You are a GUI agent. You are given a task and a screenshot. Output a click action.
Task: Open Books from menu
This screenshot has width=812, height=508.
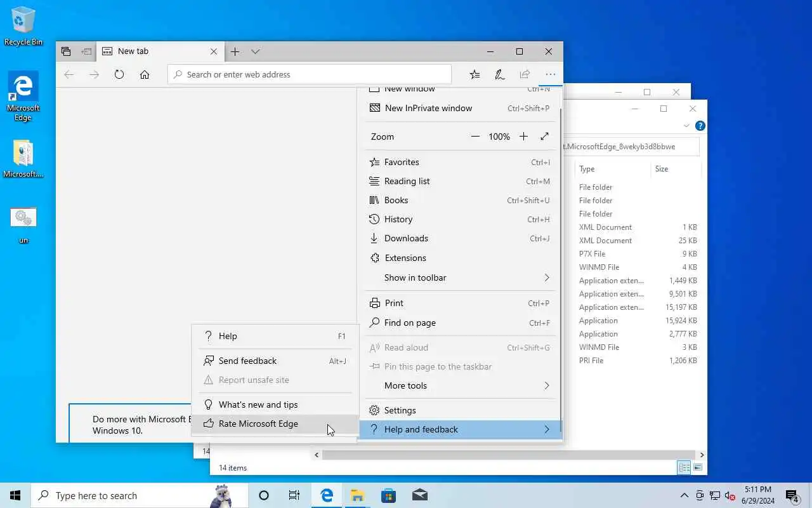click(460, 200)
